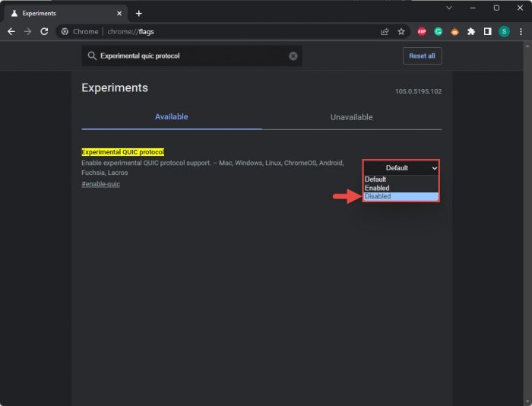
Task: Click the Reset all button
Action: pyautogui.click(x=422, y=56)
